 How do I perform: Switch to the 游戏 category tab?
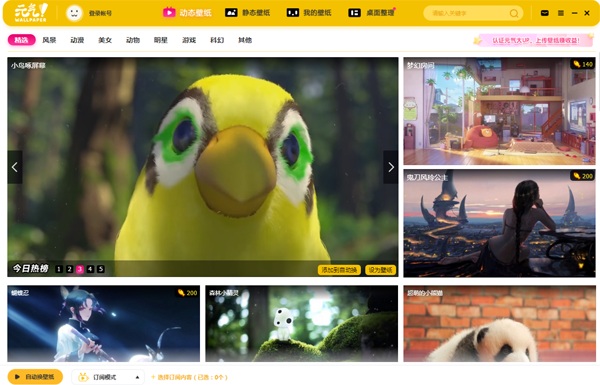point(189,40)
